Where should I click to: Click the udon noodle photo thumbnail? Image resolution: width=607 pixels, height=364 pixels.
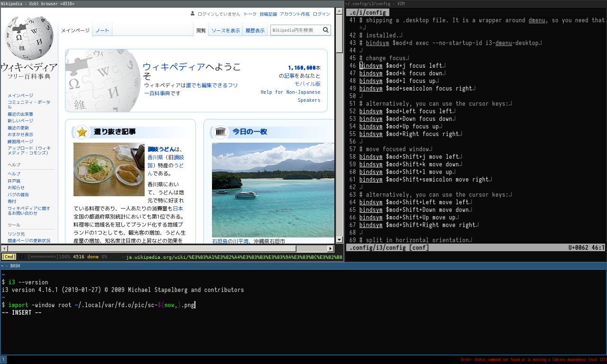click(x=109, y=169)
